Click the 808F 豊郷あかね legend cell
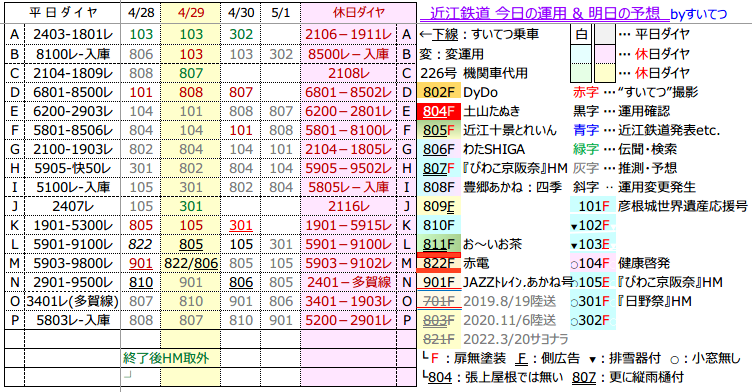The width and height of the screenshot is (752, 392). coord(438,187)
